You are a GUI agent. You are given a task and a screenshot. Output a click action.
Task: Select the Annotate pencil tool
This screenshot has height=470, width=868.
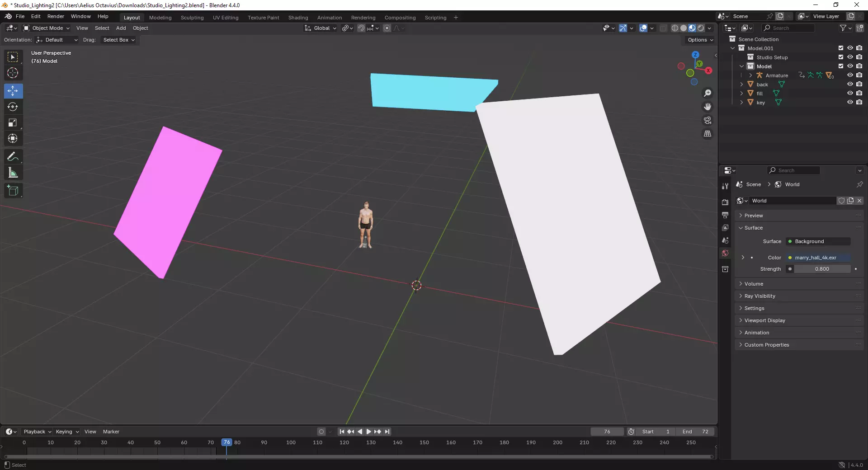13,157
